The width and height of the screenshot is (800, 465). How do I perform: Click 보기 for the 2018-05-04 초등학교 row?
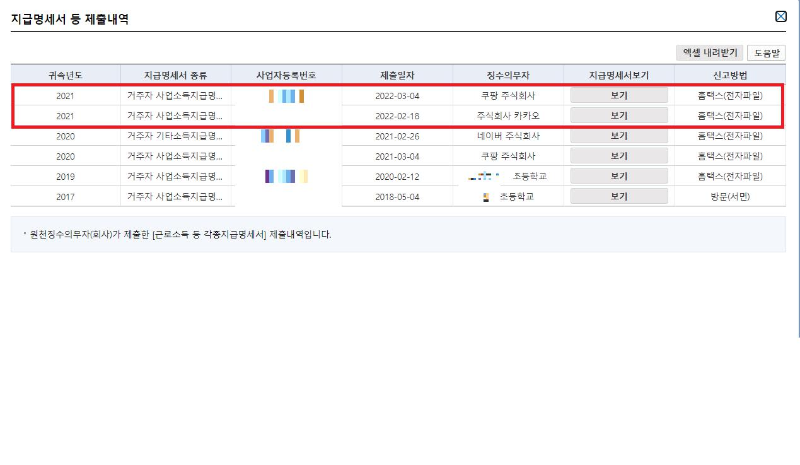(x=619, y=197)
